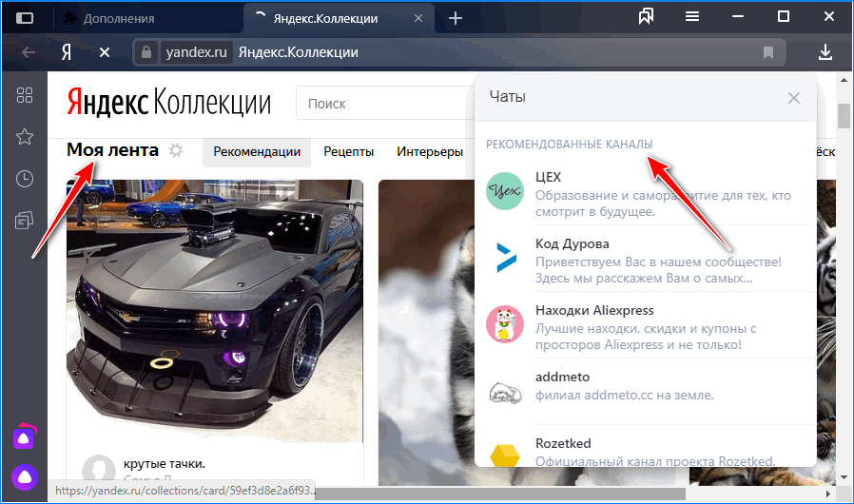
Task: Click the Yandex home Я button
Action: [x=67, y=52]
